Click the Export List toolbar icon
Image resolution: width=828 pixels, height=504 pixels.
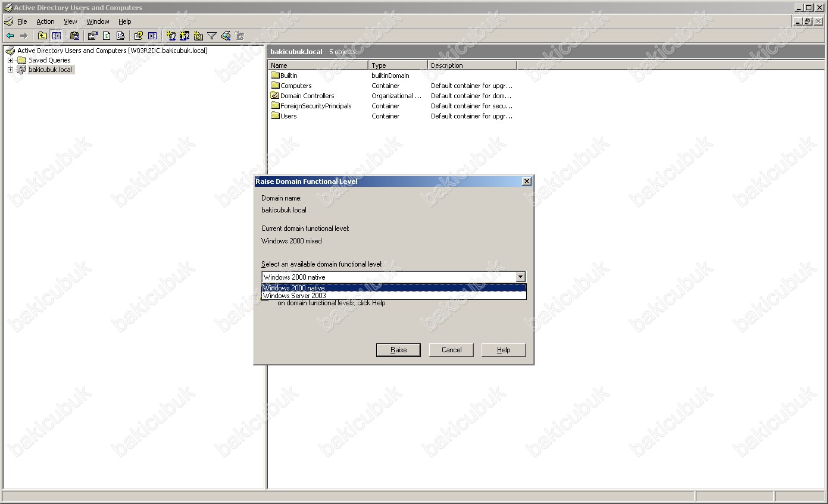(120, 36)
